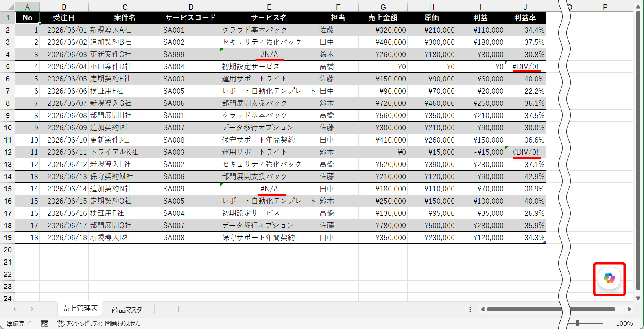Screen dimensions: 644x329
Task: Click the cell containing SA999
Action: coord(191,54)
